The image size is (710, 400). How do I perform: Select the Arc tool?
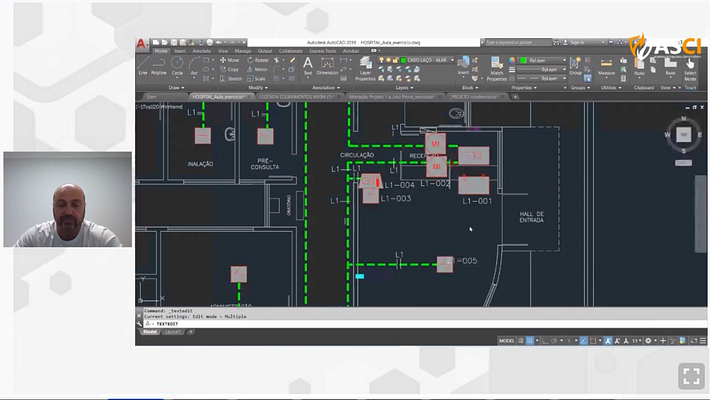[x=194, y=66]
